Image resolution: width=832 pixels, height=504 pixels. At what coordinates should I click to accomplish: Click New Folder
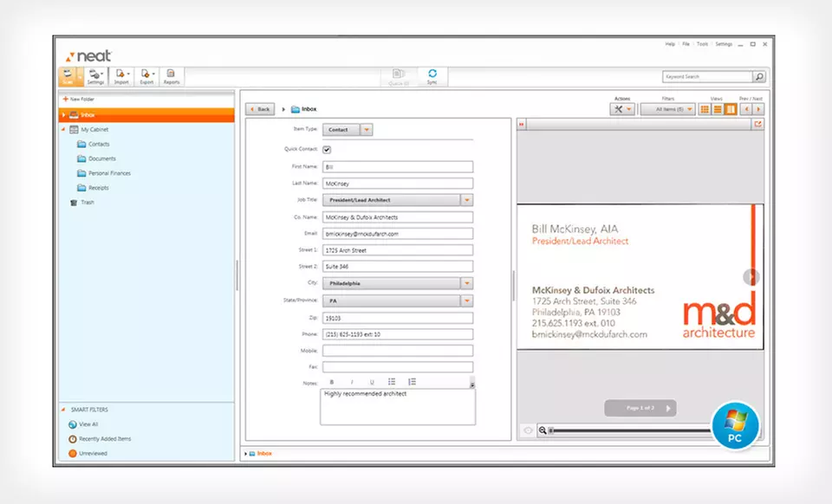pos(81,99)
